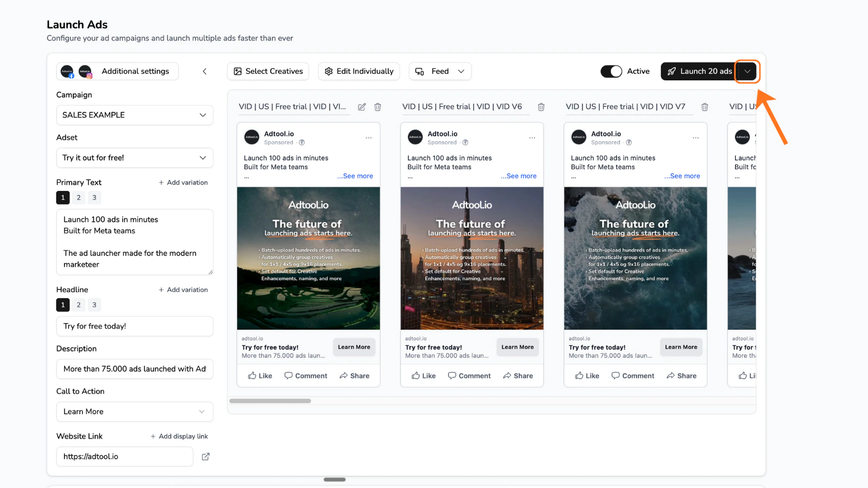
Task: Open website link in external tab icon
Action: [x=206, y=457]
